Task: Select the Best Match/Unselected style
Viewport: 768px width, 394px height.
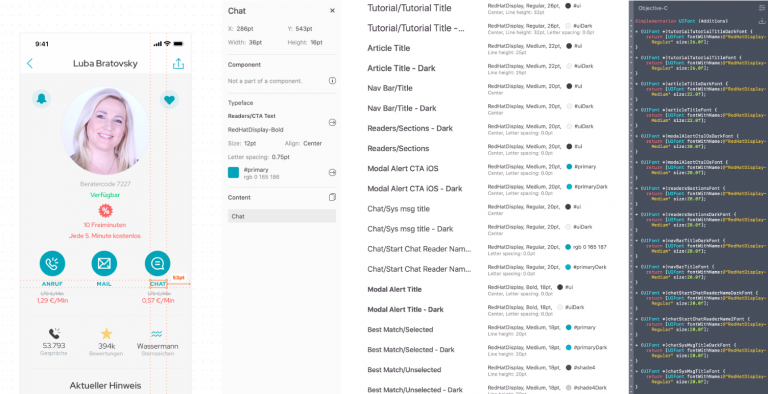Action: point(404,369)
